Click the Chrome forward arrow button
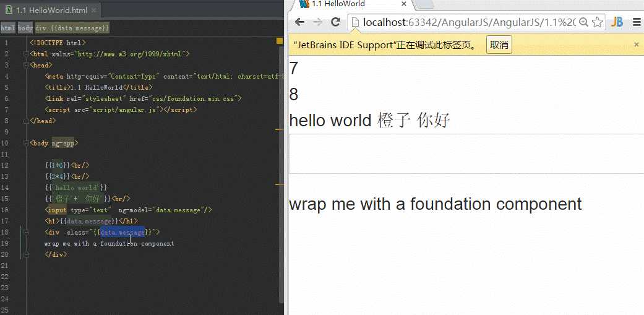Screen dimensions: 644x315 coord(317,22)
